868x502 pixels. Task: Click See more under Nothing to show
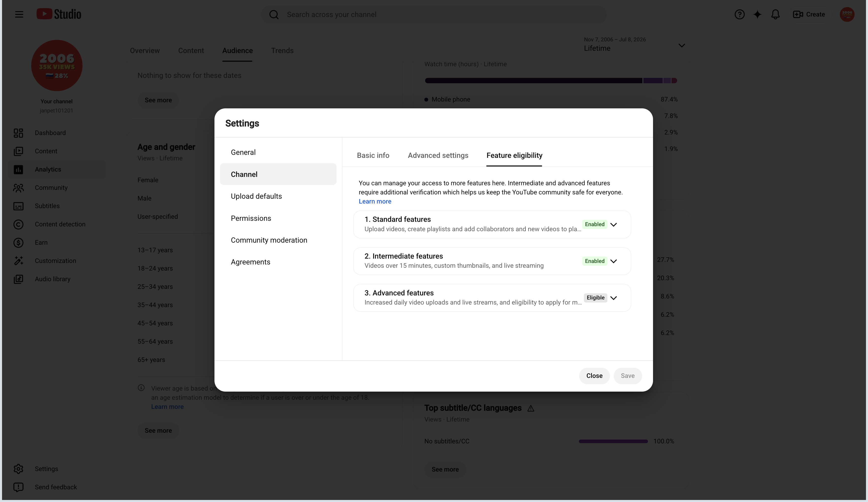point(158,100)
